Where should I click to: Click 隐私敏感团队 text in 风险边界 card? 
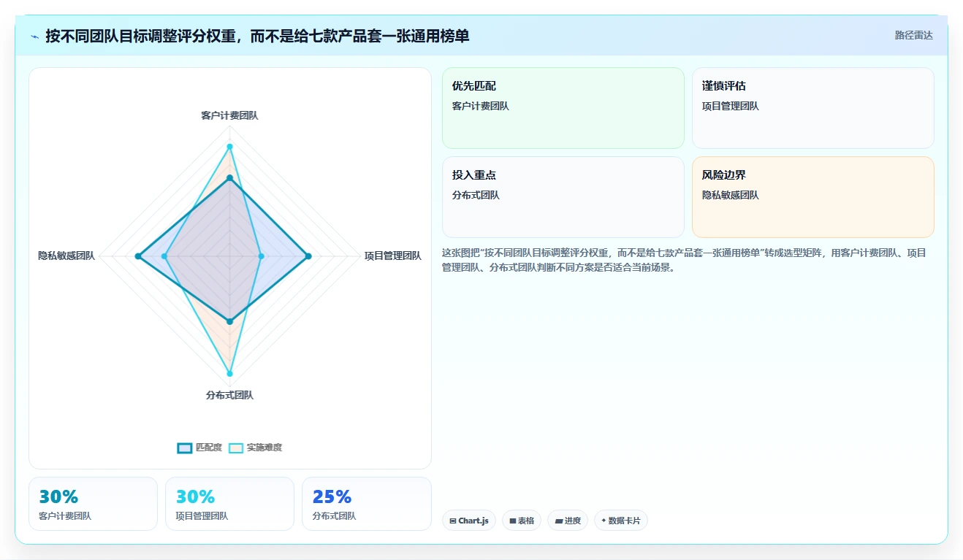point(731,195)
